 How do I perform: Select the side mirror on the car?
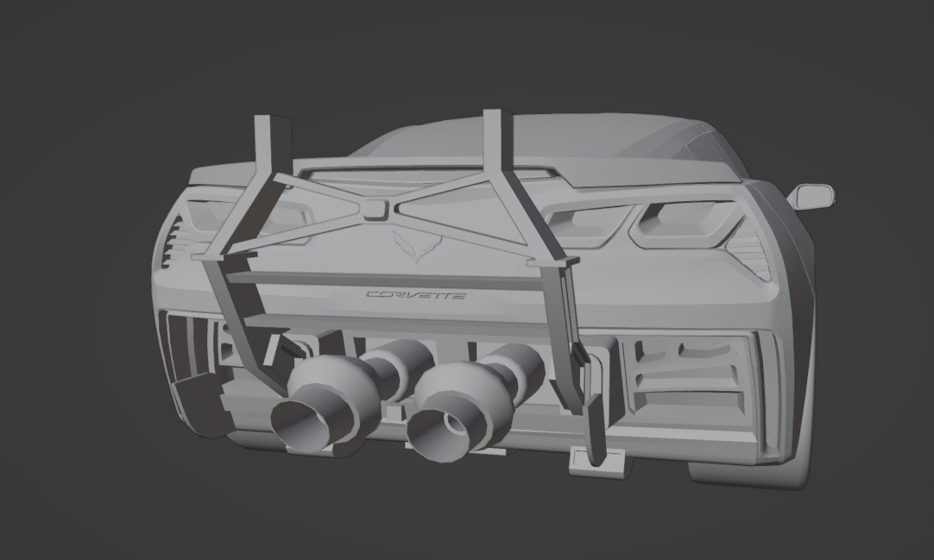[x=812, y=196]
